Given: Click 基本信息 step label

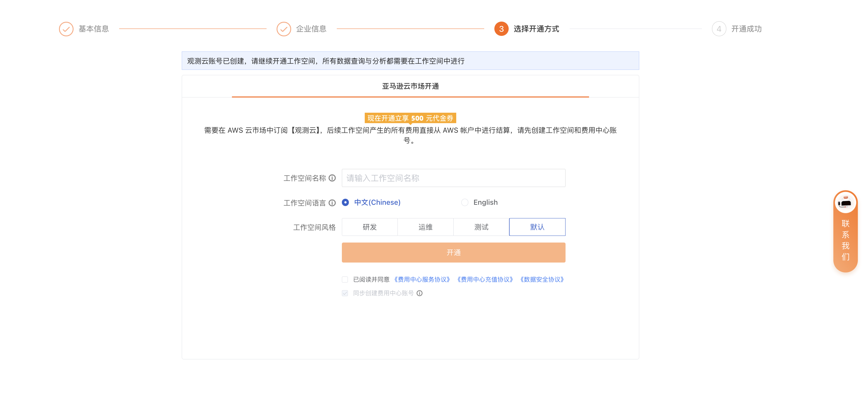Looking at the screenshot, I should pyautogui.click(x=94, y=29).
